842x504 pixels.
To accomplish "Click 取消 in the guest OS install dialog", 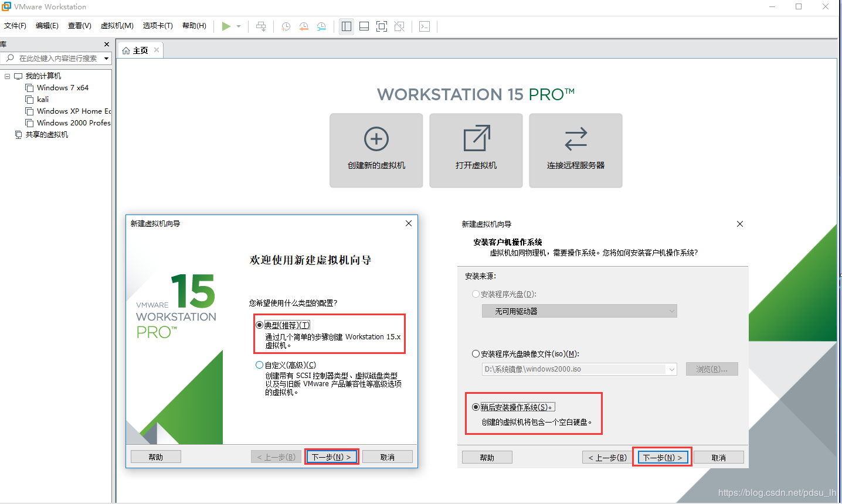I will point(719,458).
